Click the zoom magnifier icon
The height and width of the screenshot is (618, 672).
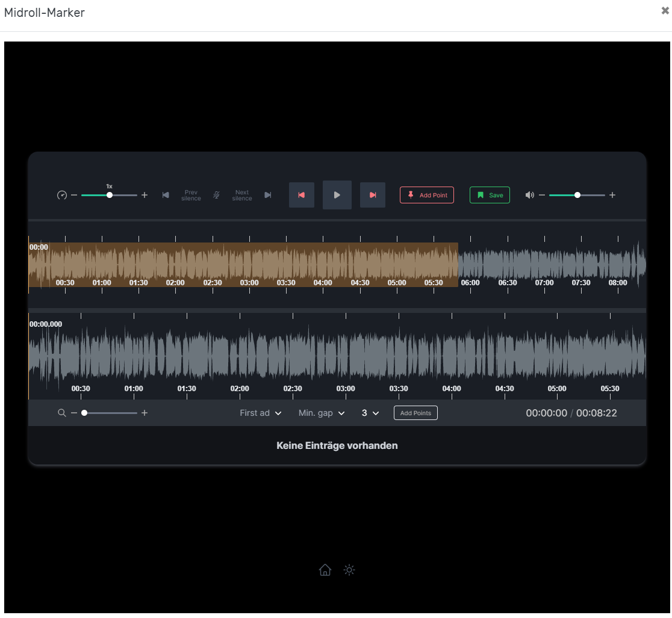(61, 413)
